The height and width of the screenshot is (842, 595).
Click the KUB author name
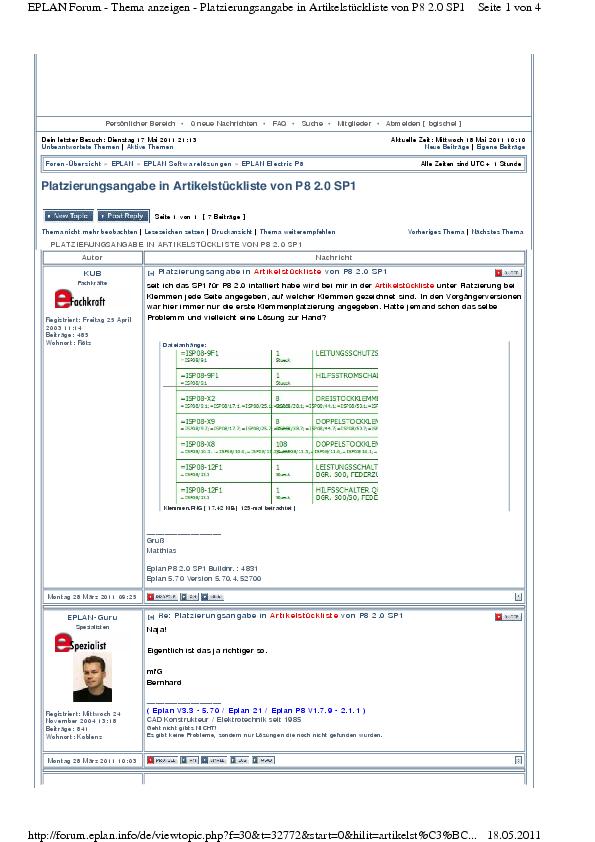[92, 273]
